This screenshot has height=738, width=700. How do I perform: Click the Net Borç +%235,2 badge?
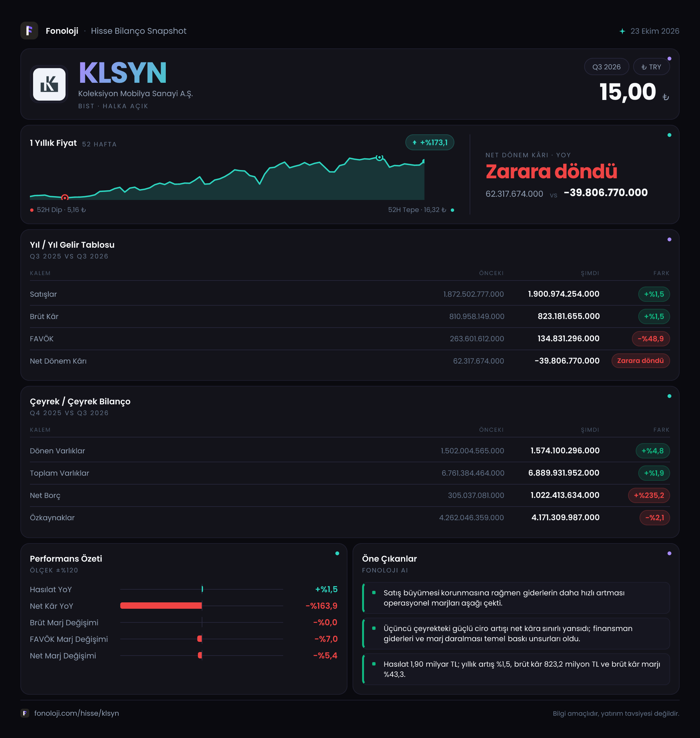coord(649,495)
